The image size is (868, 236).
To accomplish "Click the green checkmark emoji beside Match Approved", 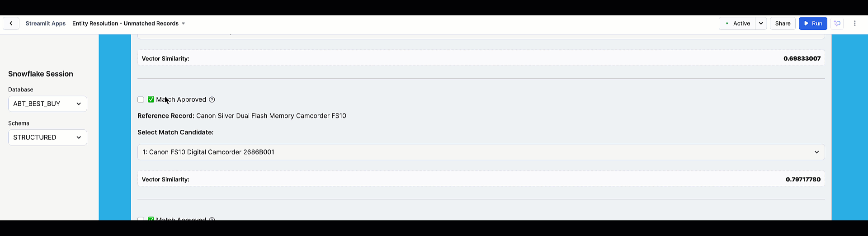I will pyautogui.click(x=151, y=99).
